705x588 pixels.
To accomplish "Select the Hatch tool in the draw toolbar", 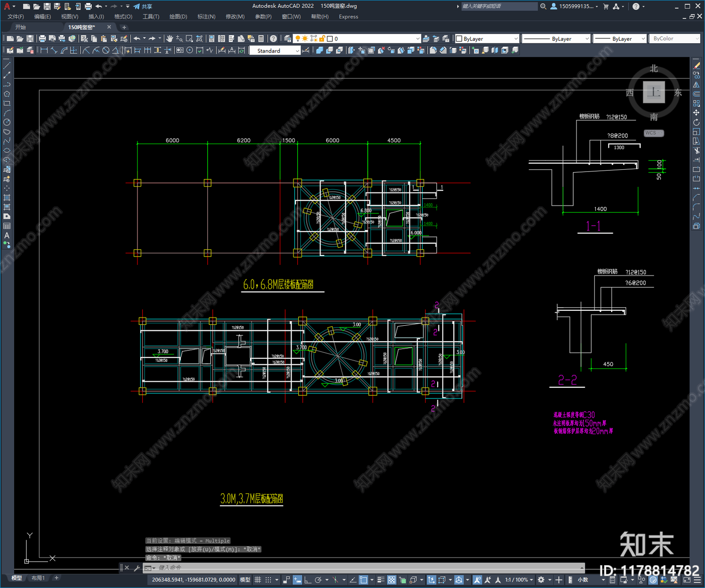I will coord(7,197).
